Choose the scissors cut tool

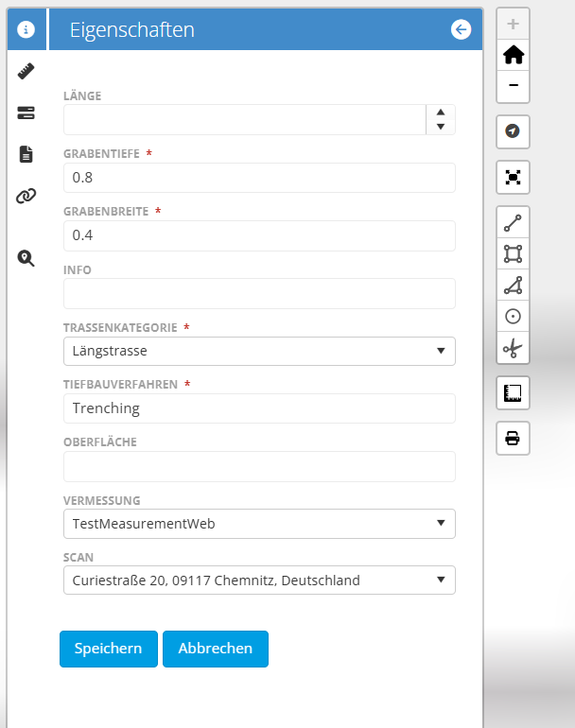click(513, 349)
